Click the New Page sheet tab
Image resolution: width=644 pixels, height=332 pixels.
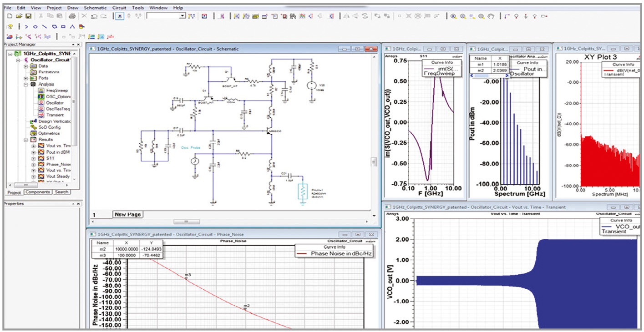pos(128,215)
